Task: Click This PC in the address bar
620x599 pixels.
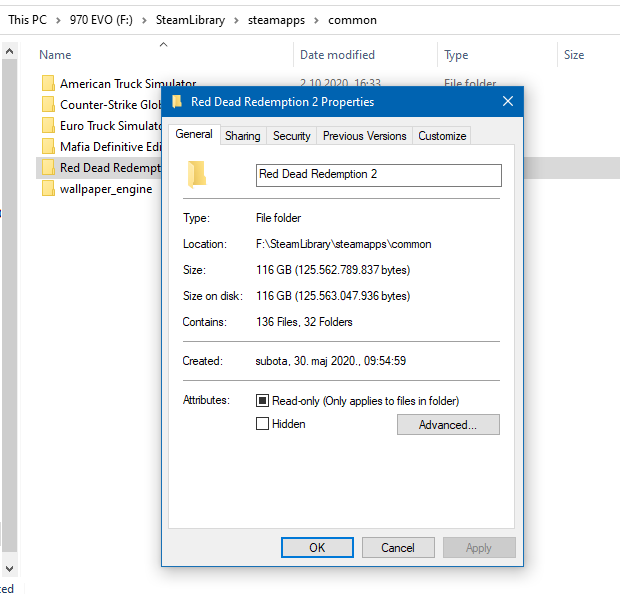Action: pos(27,20)
